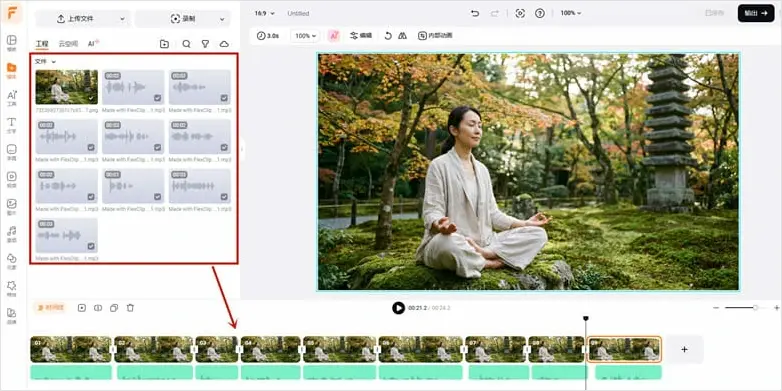Open the help question mark icon
This screenshot has width=782, height=391.
coord(540,13)
